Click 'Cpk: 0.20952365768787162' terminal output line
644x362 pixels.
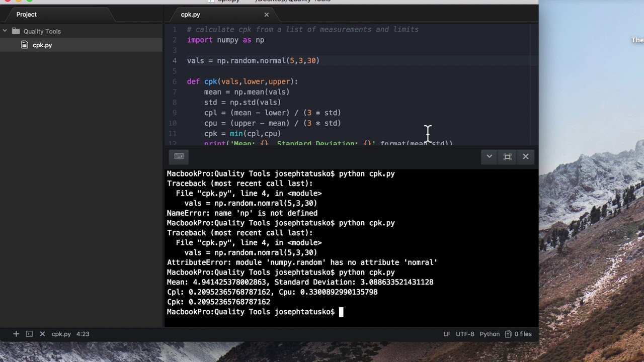(x=218, y=302)
